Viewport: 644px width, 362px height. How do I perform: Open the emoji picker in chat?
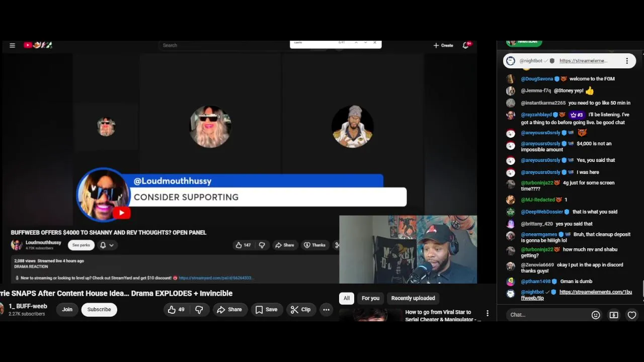click(x=596, y=315)
